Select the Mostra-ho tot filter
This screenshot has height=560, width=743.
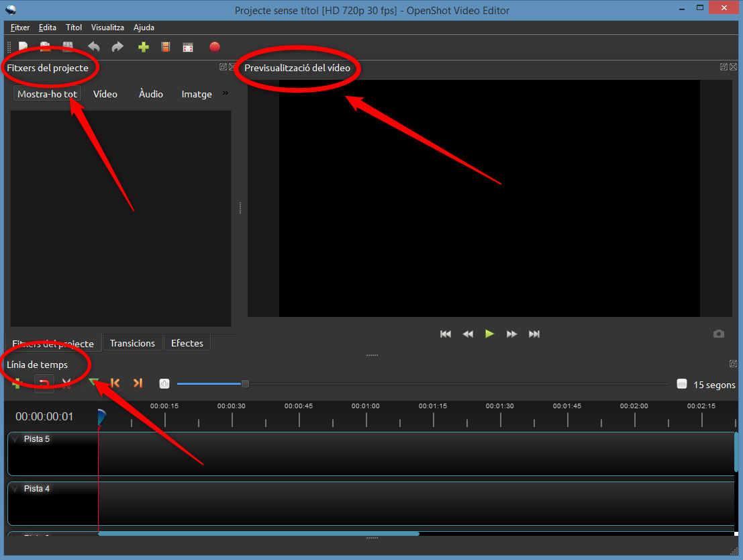click(x=47, y=94)
